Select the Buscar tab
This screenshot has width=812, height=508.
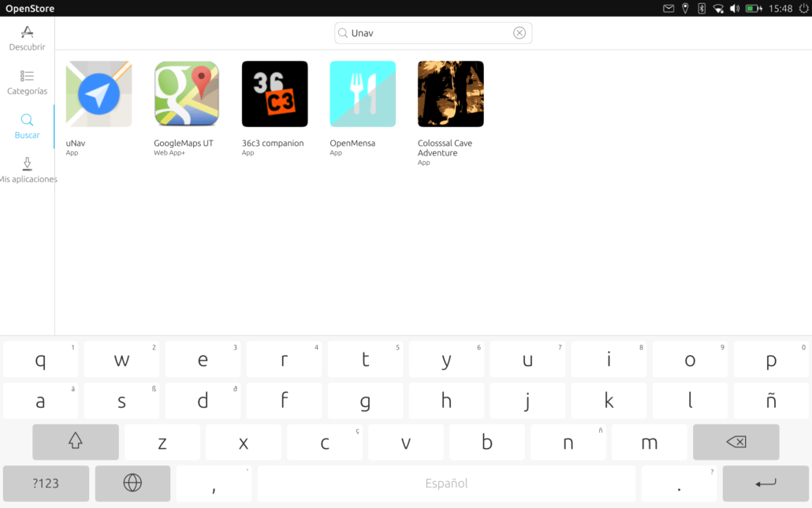(x=27, y=127)
